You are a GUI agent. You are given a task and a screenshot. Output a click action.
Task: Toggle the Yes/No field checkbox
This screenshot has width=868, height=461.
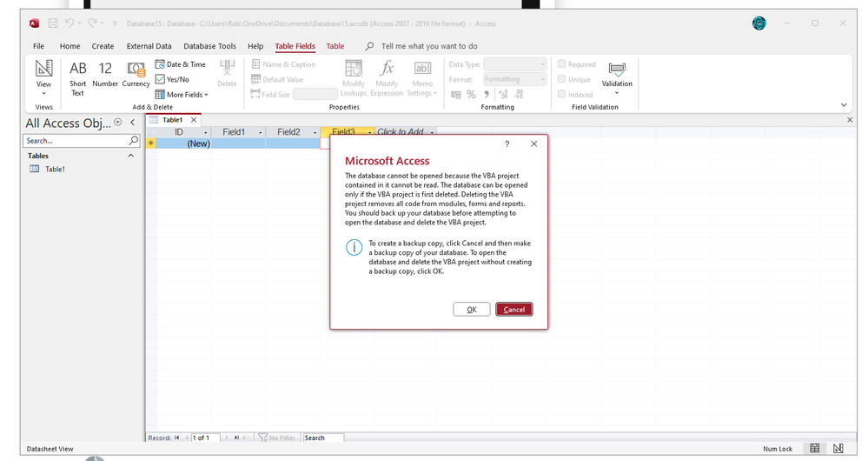[x=160, y=79]
